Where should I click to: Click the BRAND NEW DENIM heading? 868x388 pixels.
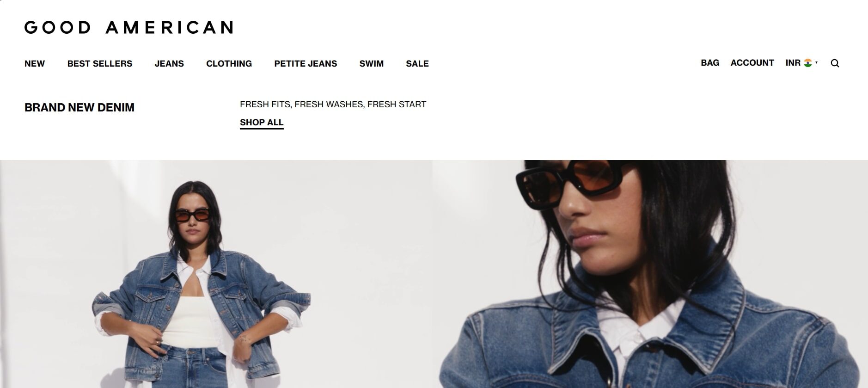79,108
